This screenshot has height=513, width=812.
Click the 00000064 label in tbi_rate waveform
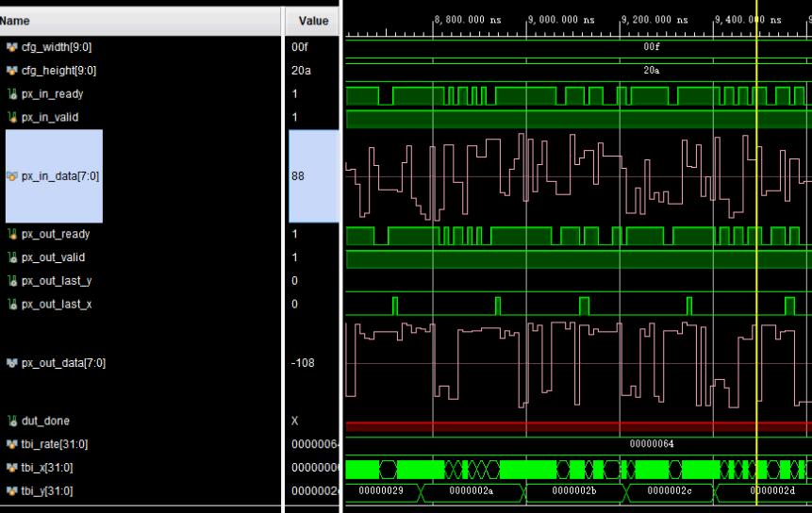(x=652, y=444)
